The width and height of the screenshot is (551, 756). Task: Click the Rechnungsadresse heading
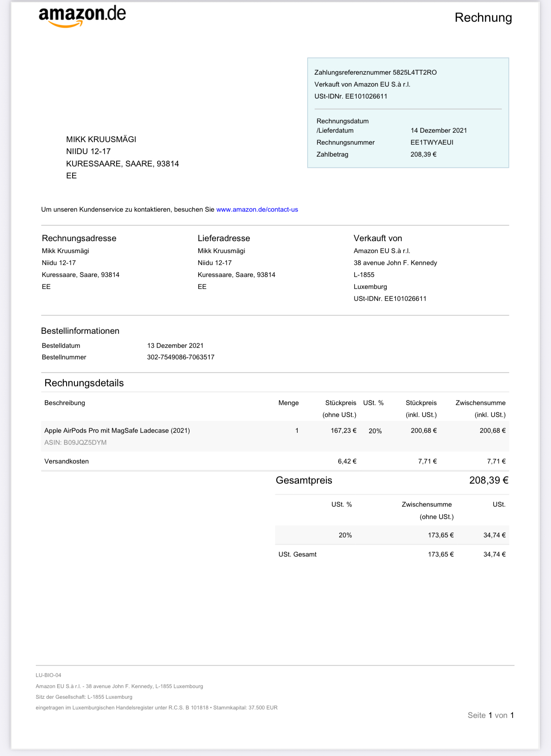(79, 238)
